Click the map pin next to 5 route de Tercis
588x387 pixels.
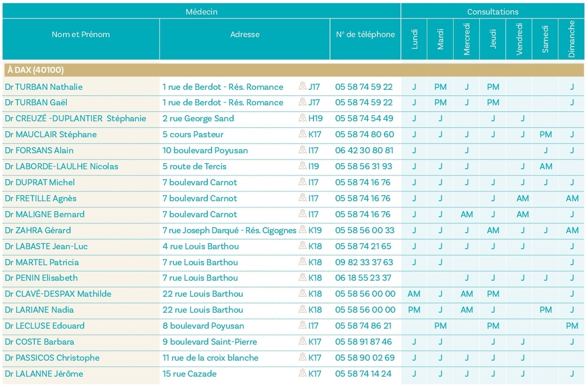tap(303, 166)
